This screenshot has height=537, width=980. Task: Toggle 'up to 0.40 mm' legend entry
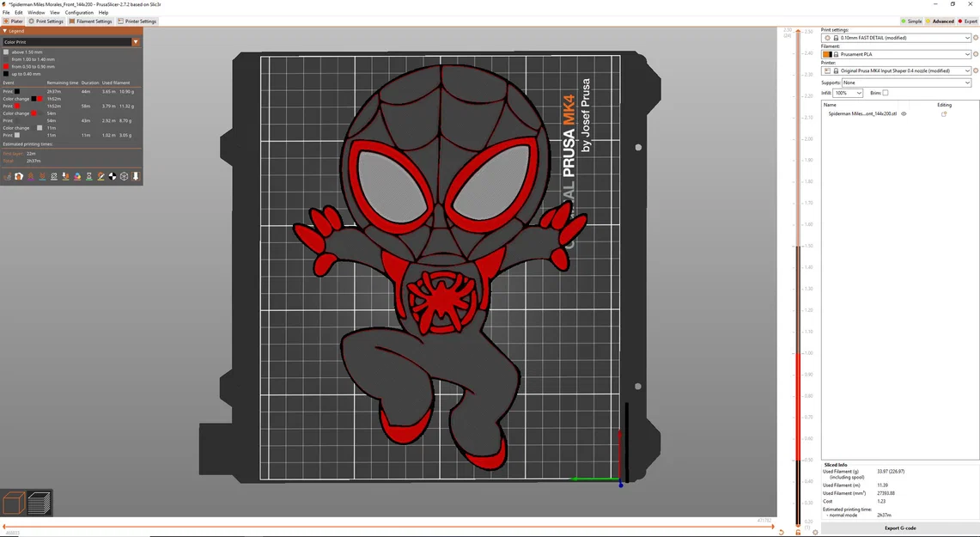click(23, 74)
